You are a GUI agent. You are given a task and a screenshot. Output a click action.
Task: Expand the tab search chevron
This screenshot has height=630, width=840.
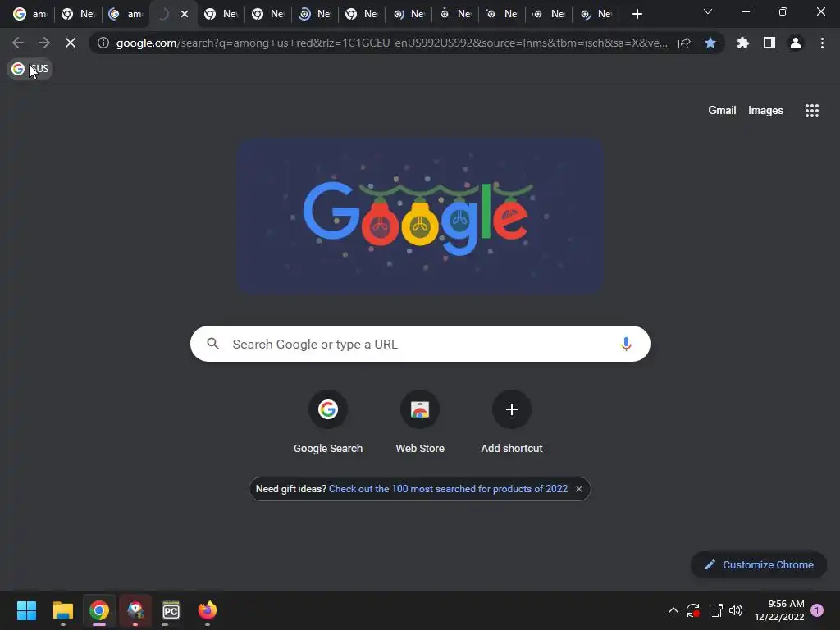click(708, 11)
